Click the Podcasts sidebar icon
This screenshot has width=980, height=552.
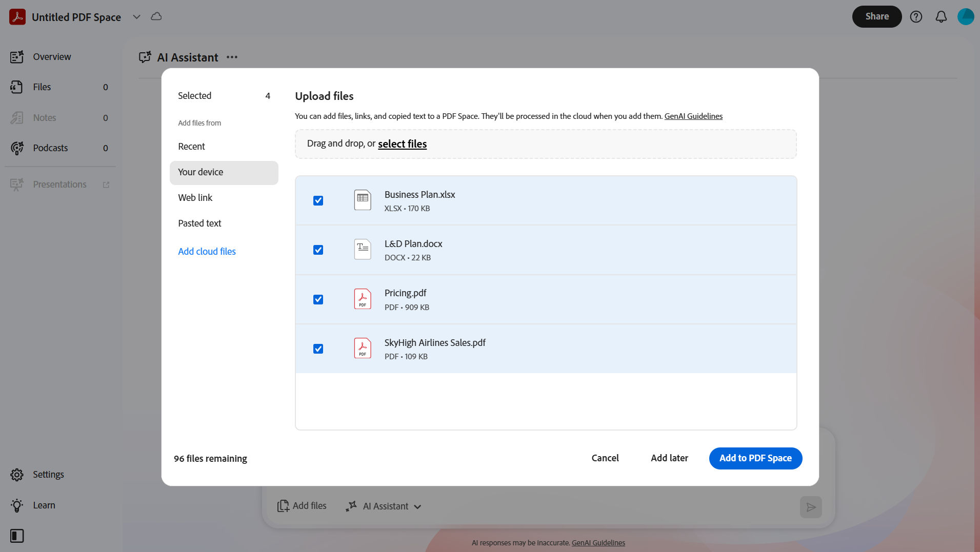coord(17,148)
